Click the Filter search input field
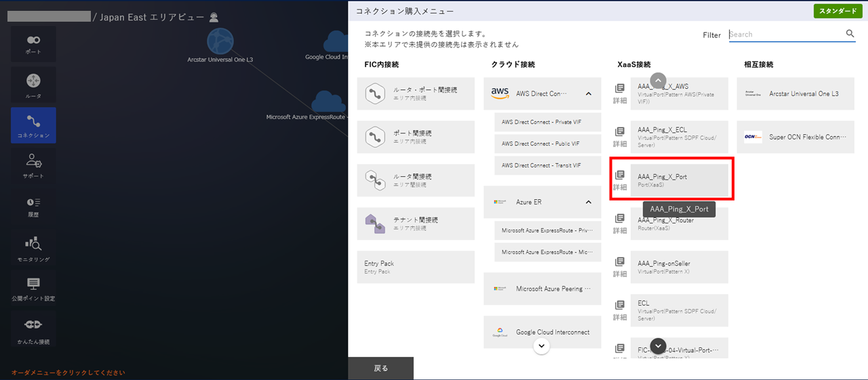The width and height of the screenshot is (868, 380). tap(785, 34)
